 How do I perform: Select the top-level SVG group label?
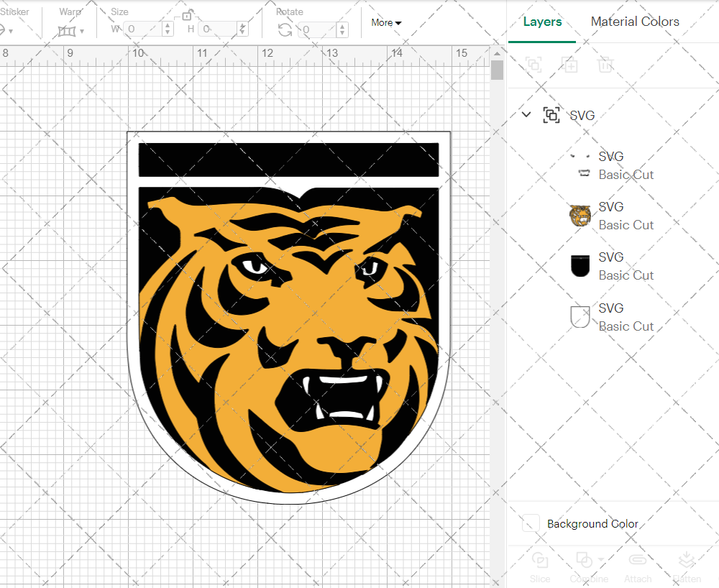point(582,116)
